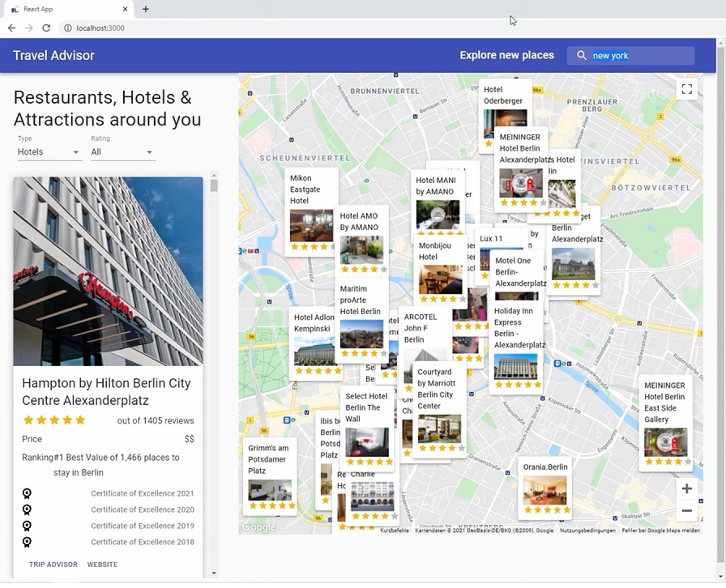The height and width of the screenshot is (588, 726).
Task: Open a new browser tab
Action: 144,9
